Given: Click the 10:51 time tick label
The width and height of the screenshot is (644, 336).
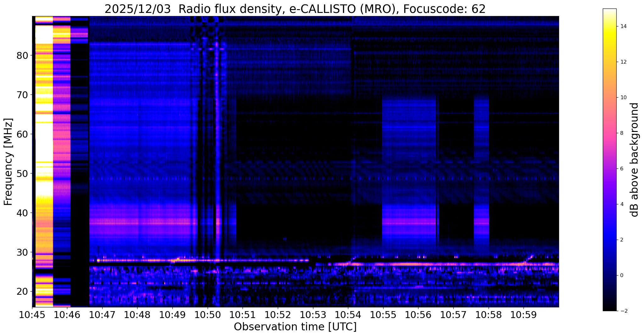Looking at the screenshot, I should pos(243,315).
